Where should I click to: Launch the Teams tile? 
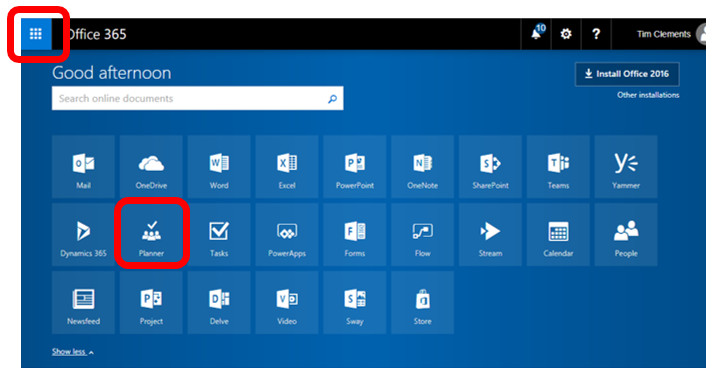click(x=558, y=166)
